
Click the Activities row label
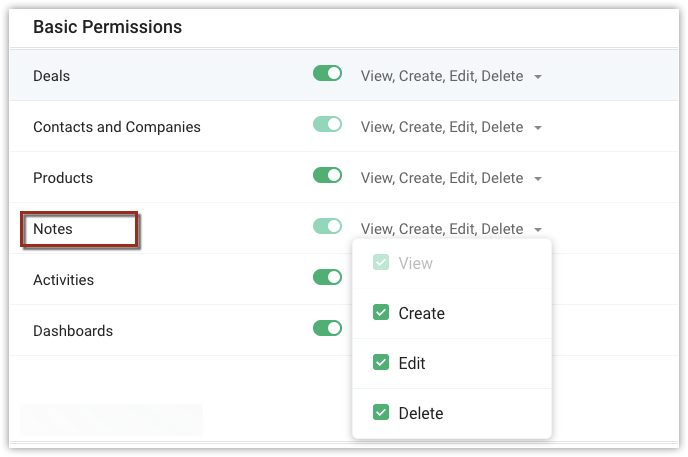point(63,280)
